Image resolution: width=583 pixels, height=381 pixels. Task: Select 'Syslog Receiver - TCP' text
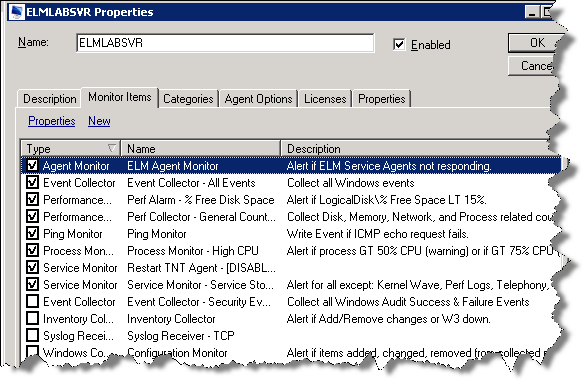pyautogui.click(x=181, y=336)
